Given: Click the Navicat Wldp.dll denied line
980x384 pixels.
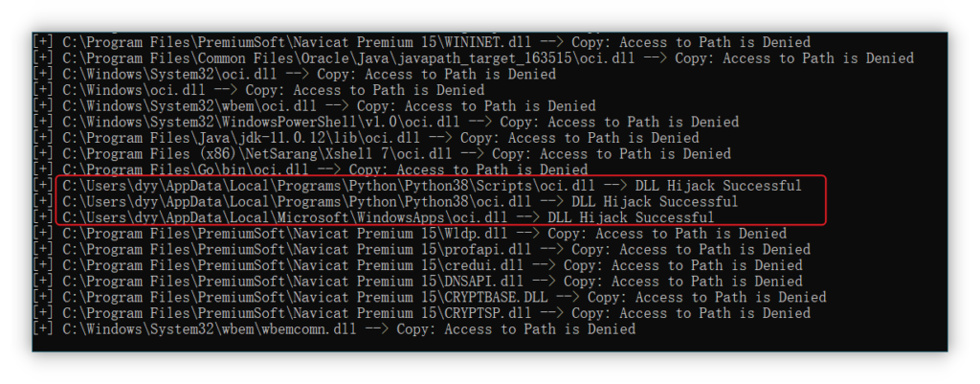Looking at the screenshot, I should coord(412,234).
